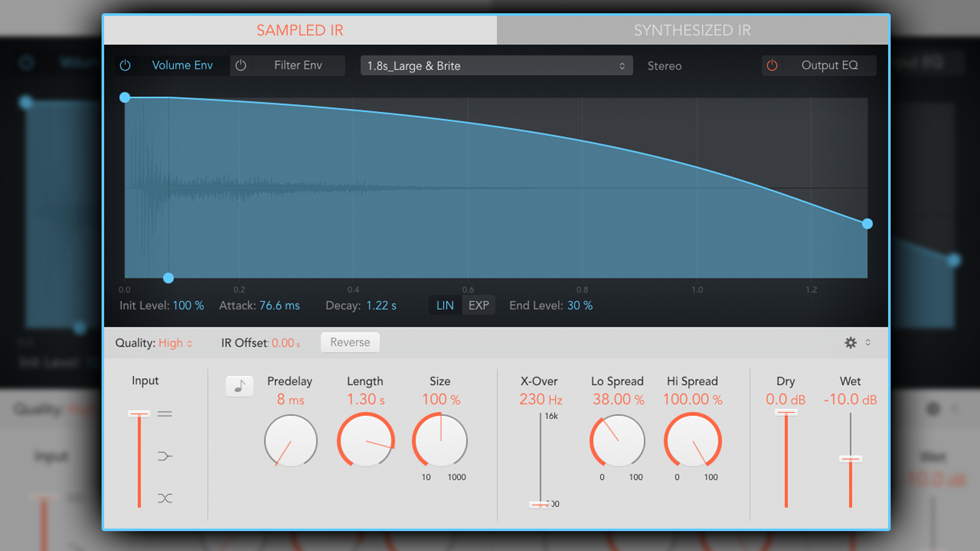The height and width of the screenshot is (551, 980).
Task: Open the Filter Env view
Action: coord(298,65)
